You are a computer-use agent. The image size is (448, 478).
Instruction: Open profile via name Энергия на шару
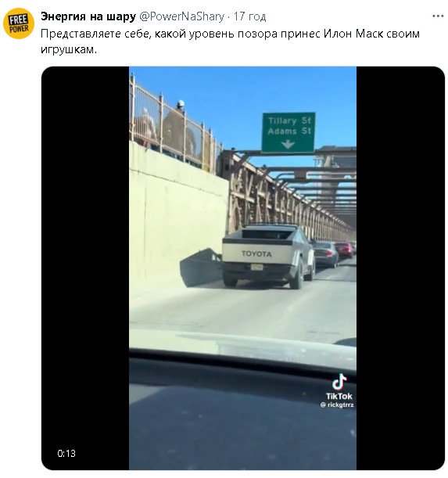pos(88,16)
